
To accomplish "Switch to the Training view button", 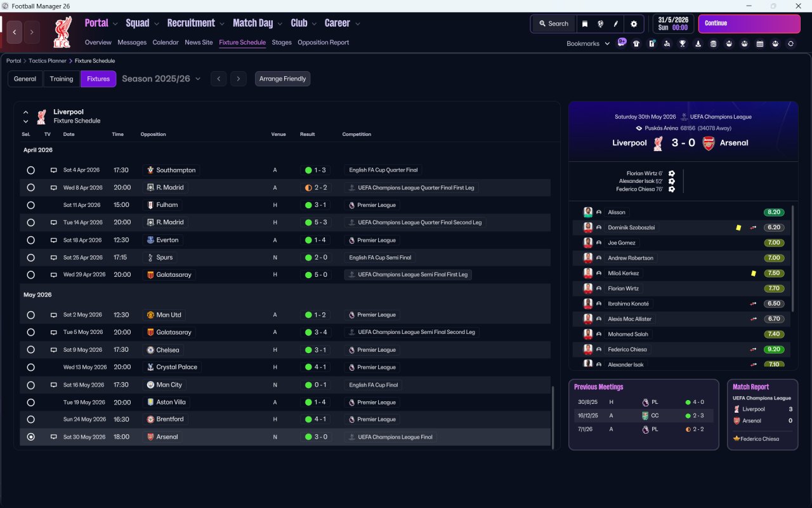I will [62, 79].
